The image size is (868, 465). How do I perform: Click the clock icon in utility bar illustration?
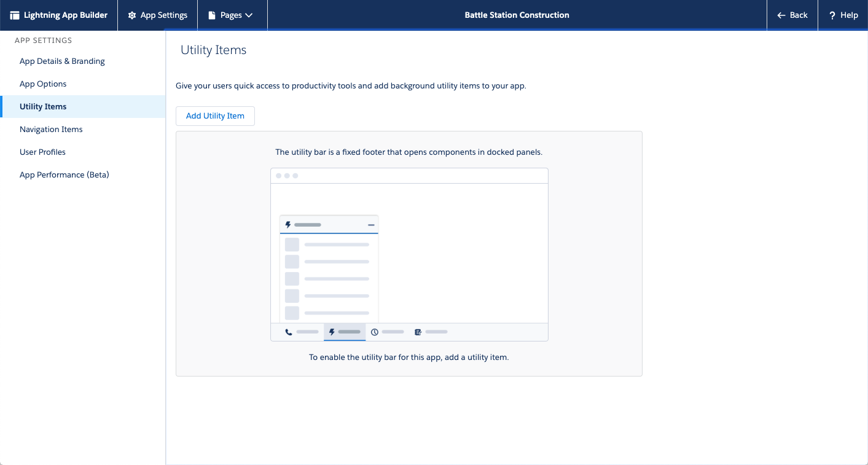tap(374, 332)
